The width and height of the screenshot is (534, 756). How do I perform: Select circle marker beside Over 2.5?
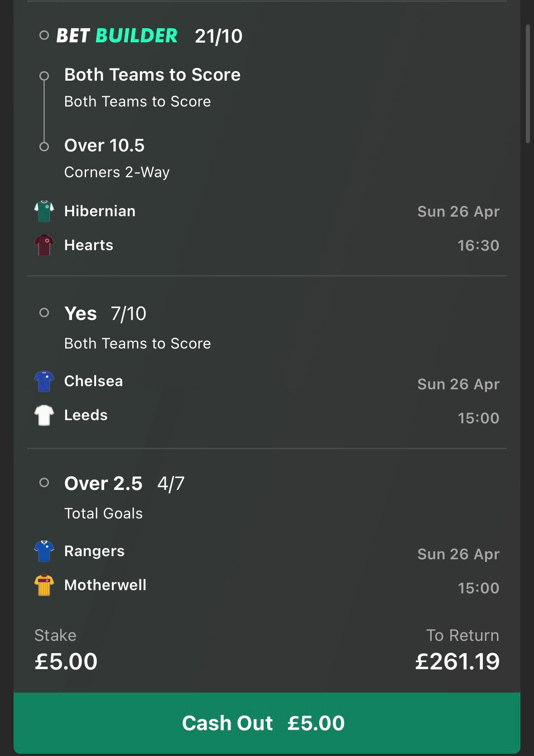point(44,483)
